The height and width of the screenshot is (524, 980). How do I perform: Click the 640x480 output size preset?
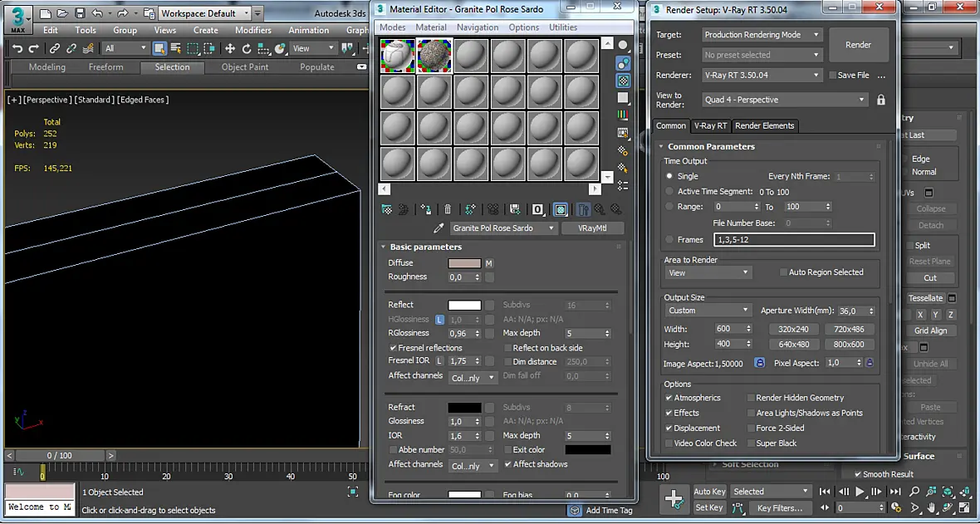click(x=794, y=344)
